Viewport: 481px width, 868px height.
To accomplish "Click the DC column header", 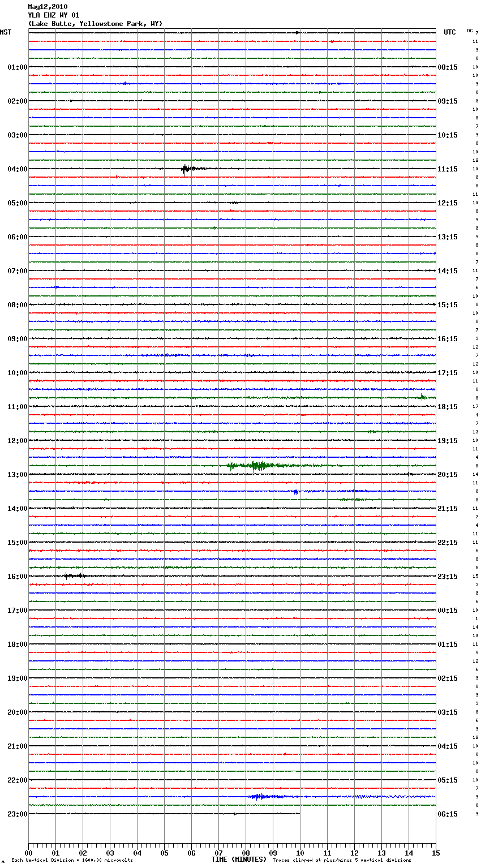I will pos(470,31).
